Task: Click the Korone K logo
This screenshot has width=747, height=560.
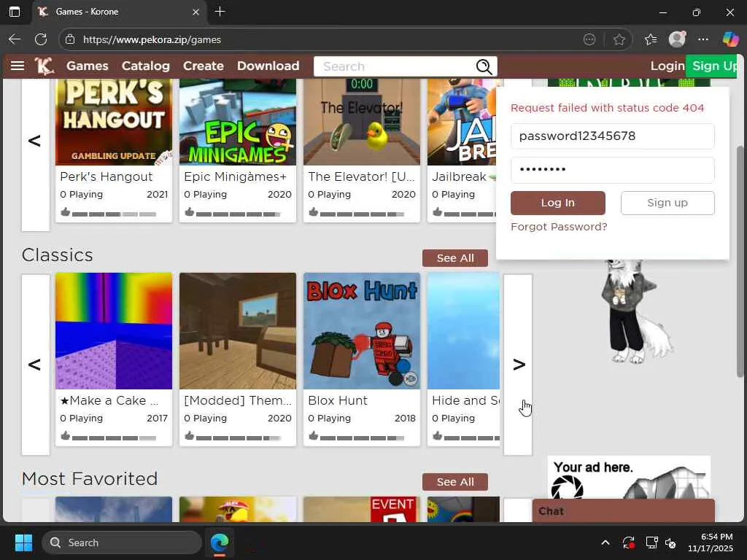Action: click(44, 66)
